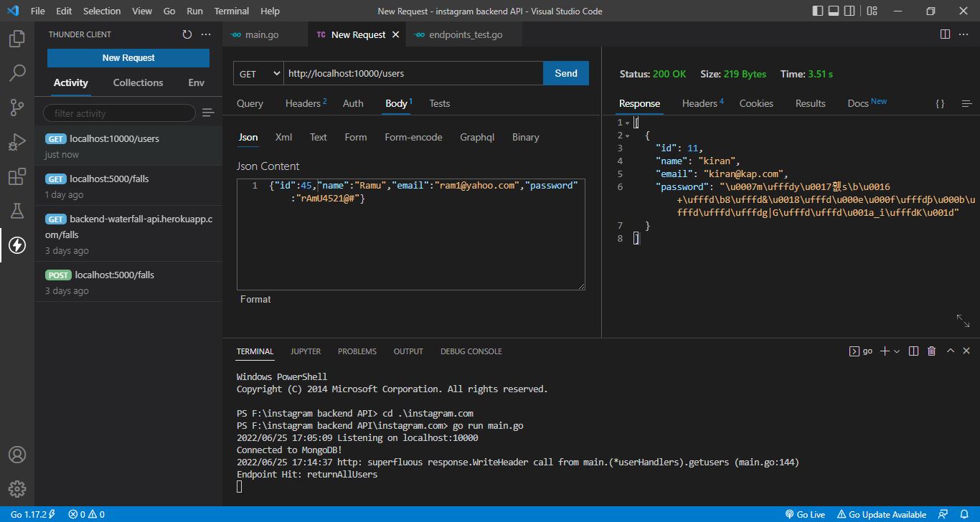The width and height of the screenshot is (980, 522).
Task: Open Thunder Client more actions ellipsis
Action: click(x=206, y=34)
